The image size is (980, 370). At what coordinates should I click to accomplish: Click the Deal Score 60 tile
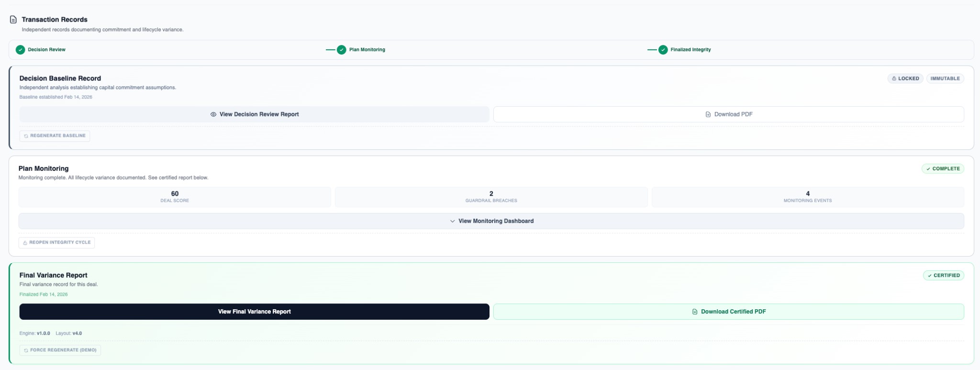(x=175, y=197)
